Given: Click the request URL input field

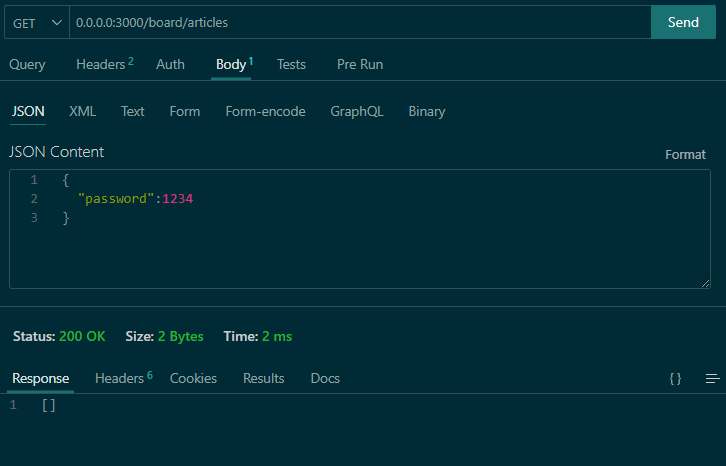Looking at the screenshot, I should [360, 23].
